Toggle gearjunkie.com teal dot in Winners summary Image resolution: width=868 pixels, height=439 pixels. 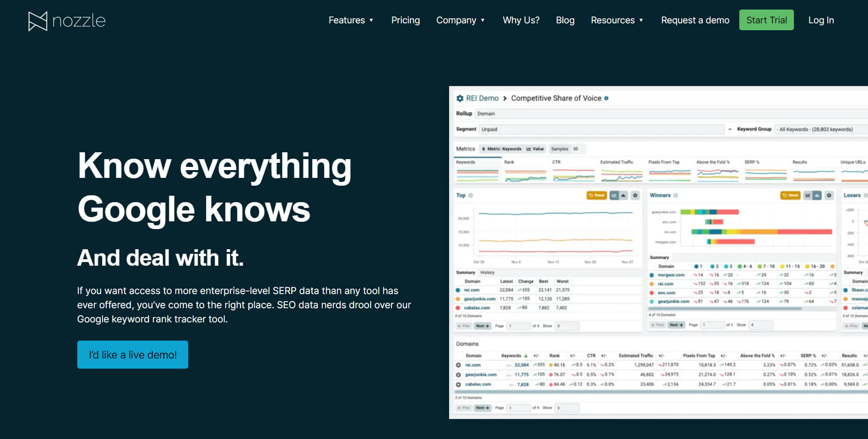[651, 302]
